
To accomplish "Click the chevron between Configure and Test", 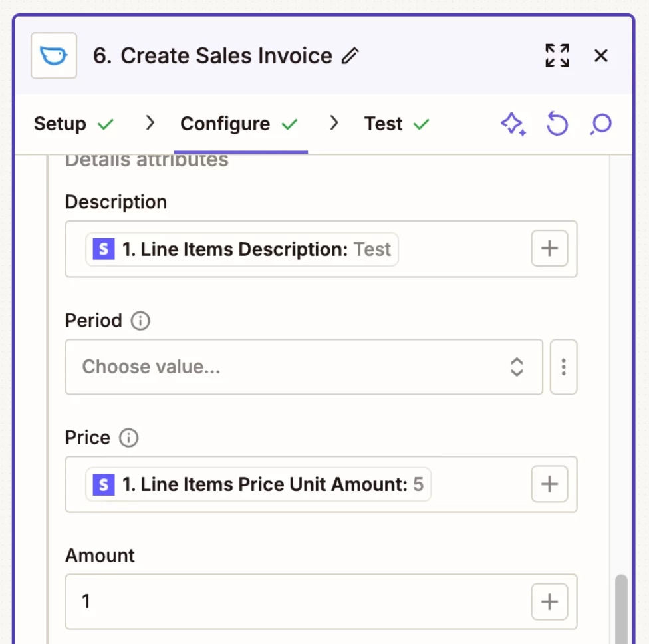I will point(334,123).
